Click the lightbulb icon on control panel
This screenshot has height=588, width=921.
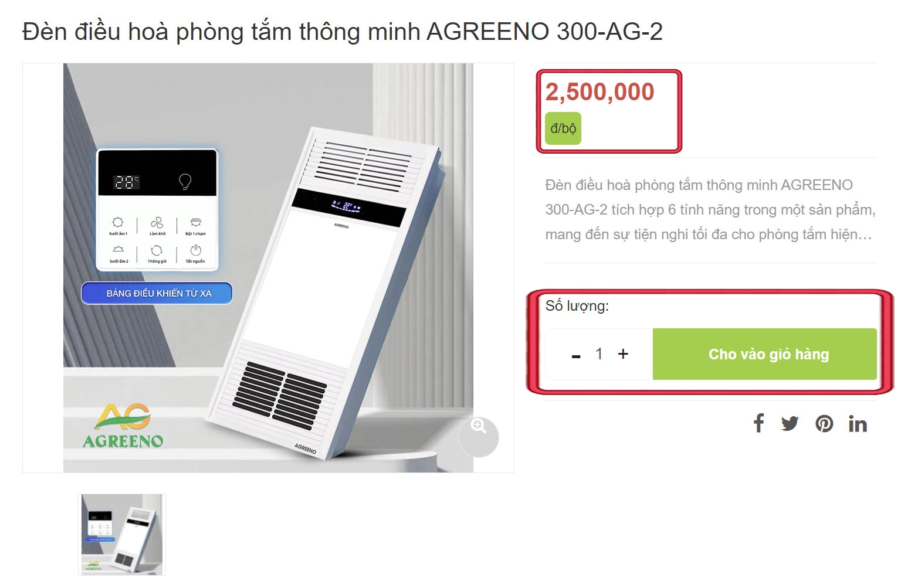pyautogui.click(x=185, y=182)
